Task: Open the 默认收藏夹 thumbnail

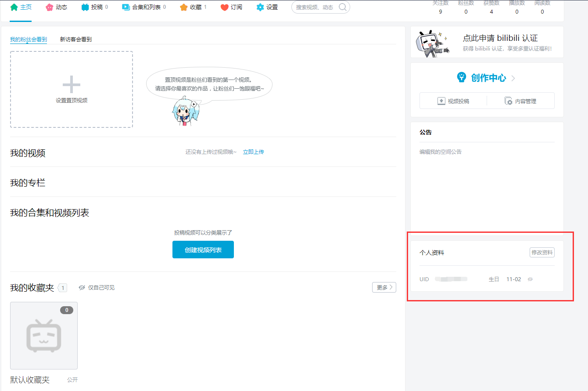Action: click(x=43, y=336)
